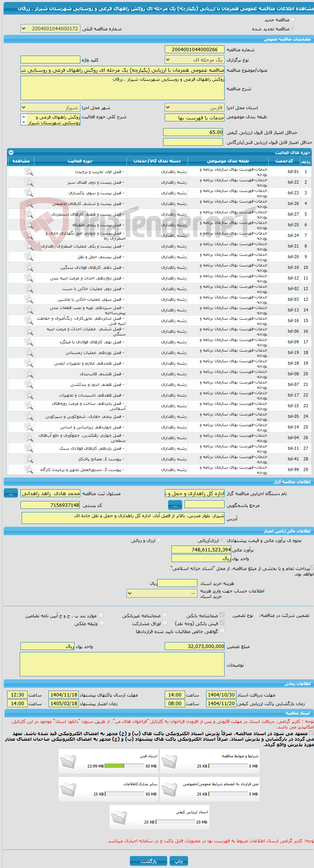
Task: Open account info dropdown for document fee
Action: click(x=162, y=593)
